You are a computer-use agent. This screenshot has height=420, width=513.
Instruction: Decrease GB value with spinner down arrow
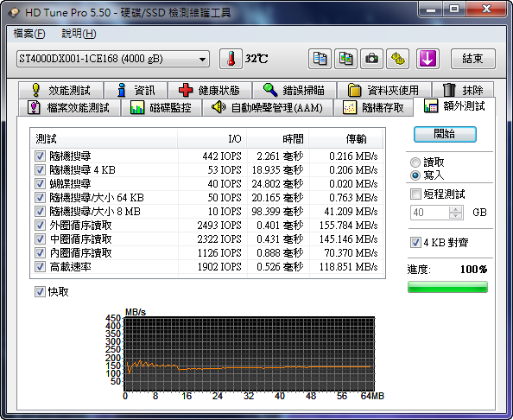click(x=455, y=216)
